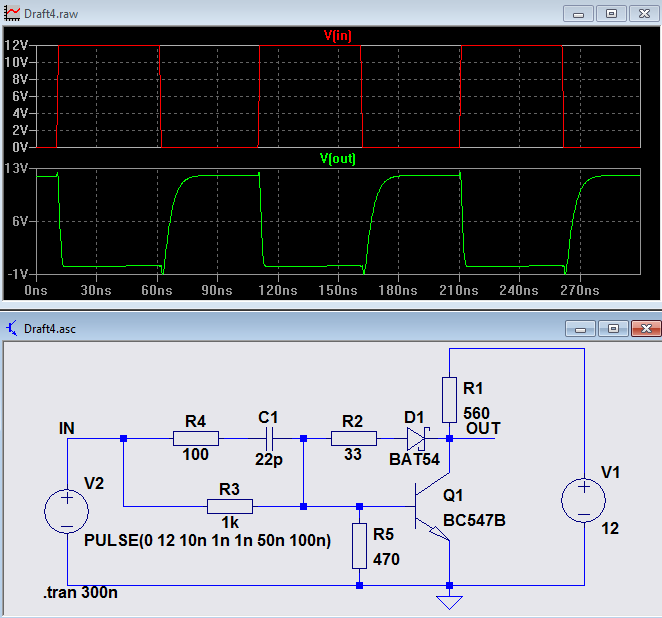662x618 pixels.
Task: Click the V(in) trace label
Action: (x=337, y=35)
